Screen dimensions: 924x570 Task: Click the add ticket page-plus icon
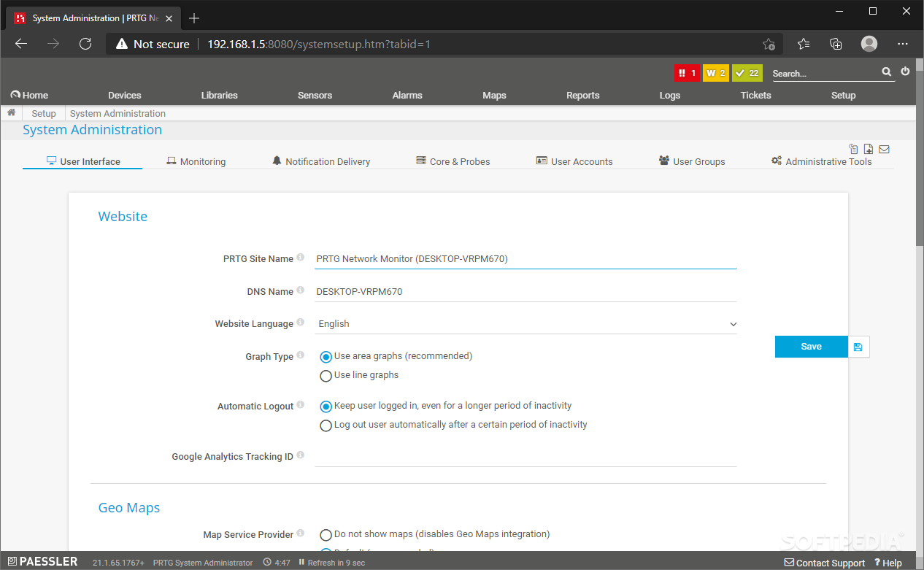pos(869,149)
